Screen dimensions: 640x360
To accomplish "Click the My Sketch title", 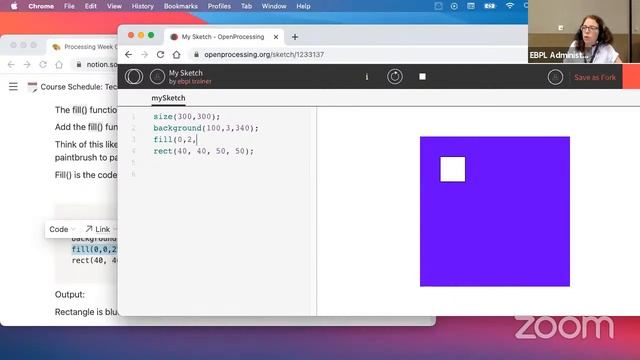I will tap(186, 73).
